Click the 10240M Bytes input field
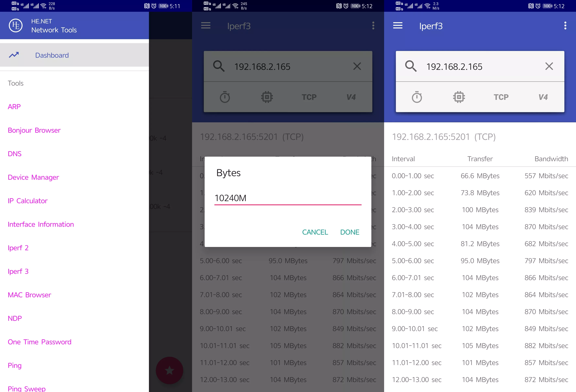This screenshot has width=576, height=392. (x=287, y=198)
